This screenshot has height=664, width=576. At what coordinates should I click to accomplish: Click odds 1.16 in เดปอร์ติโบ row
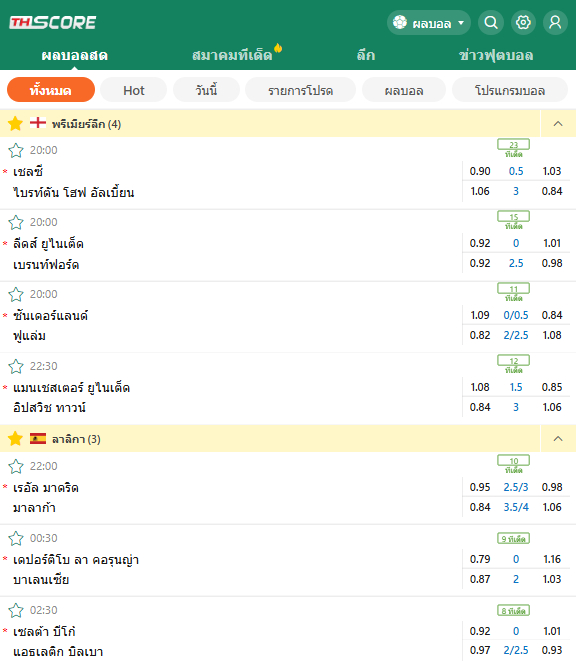[552, 559]
